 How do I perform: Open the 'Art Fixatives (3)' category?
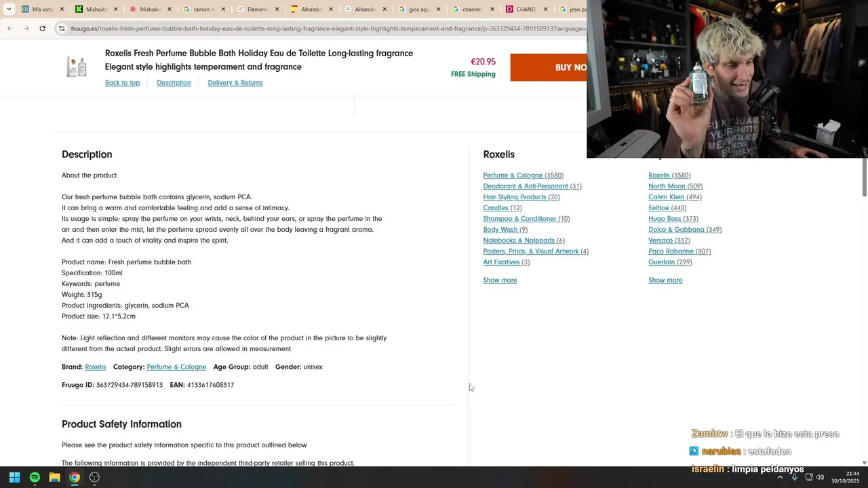507,262
